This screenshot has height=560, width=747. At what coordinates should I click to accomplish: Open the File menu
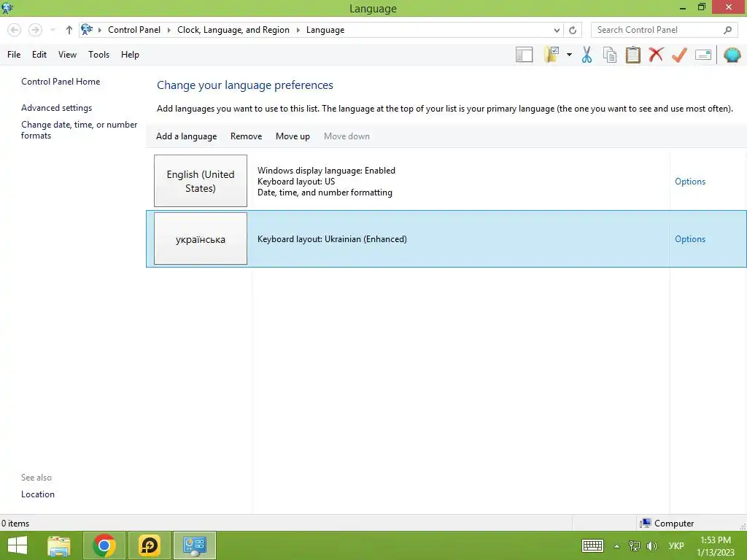click(14, 55)
